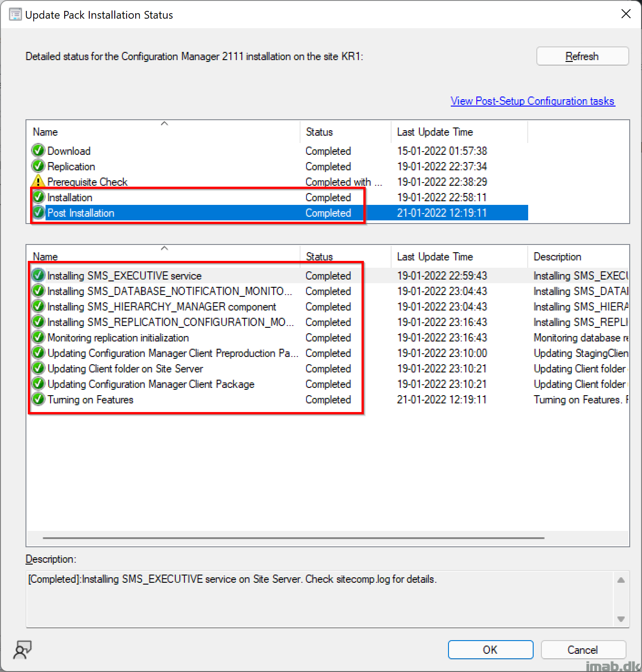Click the description box scroll up arrow
The image size is (642, 672).
(x=621, y=580)
